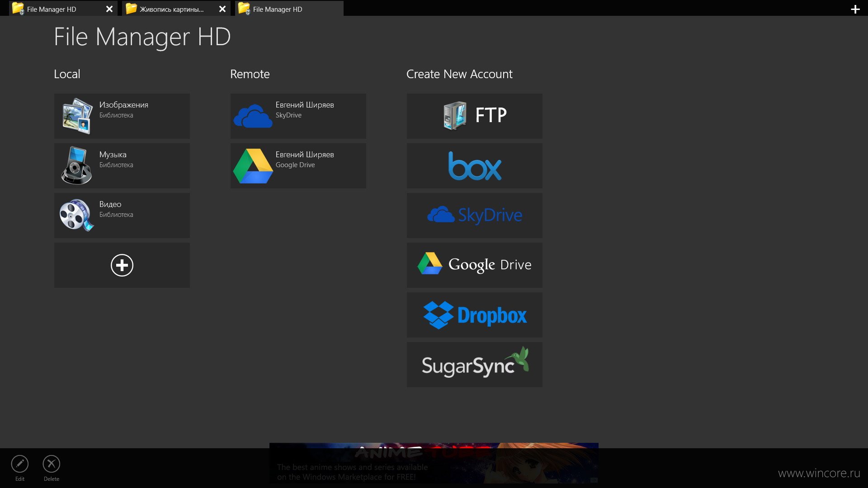Create a new Google Drive account tile

pyautogui.click(x=475, y=265)
